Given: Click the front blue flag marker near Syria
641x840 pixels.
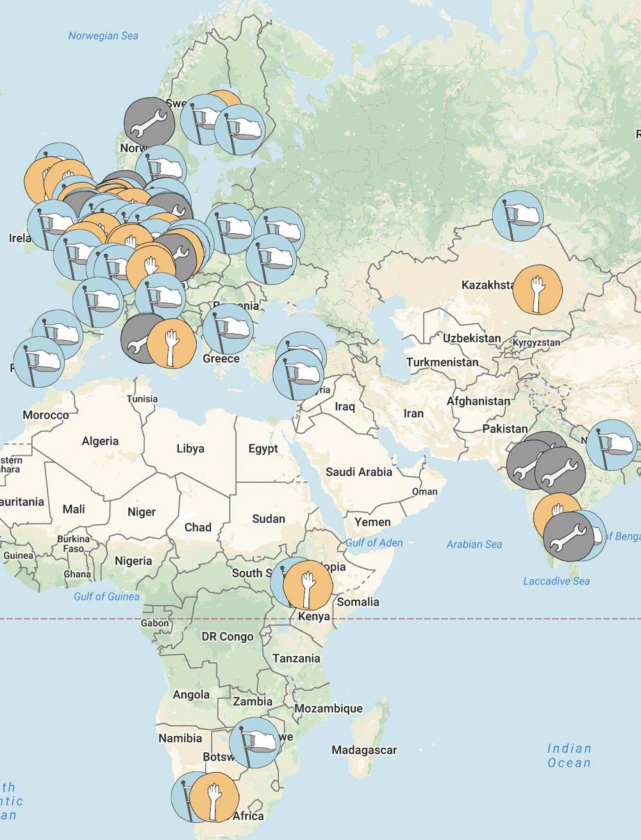Looking at the screenshot, I should coord(298,375).
